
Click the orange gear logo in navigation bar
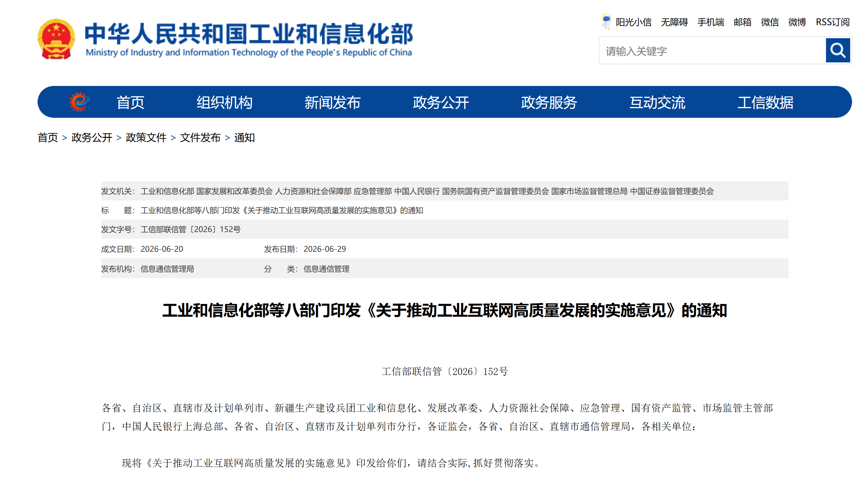coord(79,102)
